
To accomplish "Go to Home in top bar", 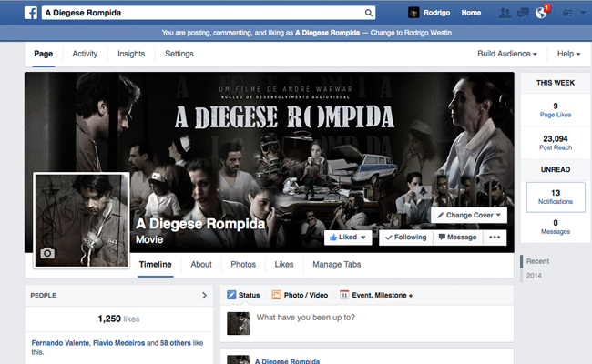I will pyautogui.click(x=471, y=13).
